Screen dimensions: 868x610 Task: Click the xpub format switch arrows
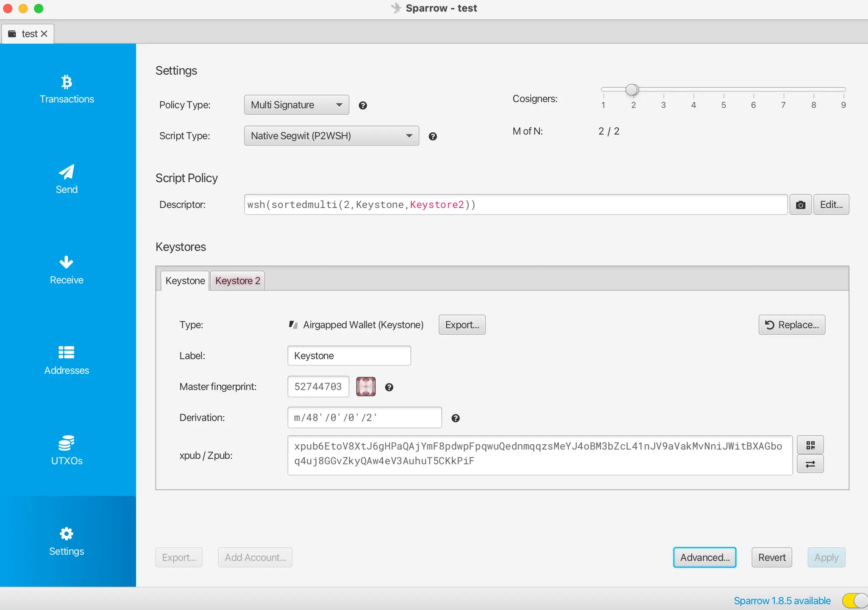(x=810, y=464)
